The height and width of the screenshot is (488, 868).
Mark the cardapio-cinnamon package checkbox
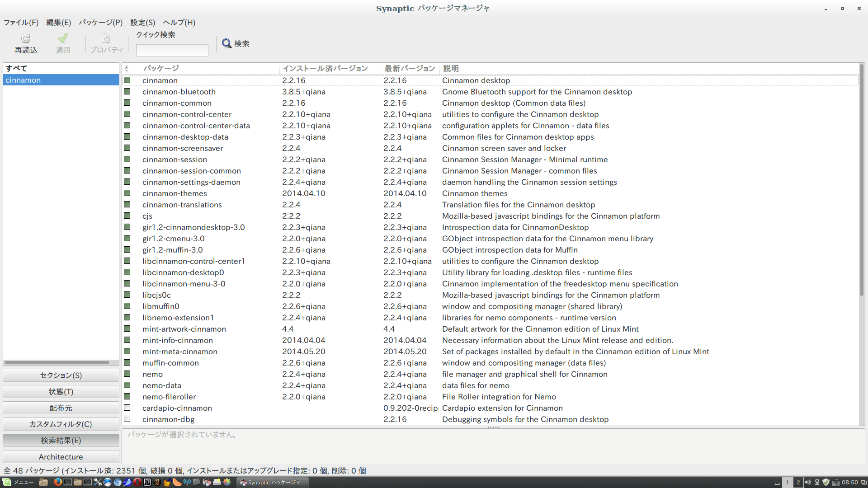click(127, 408)
